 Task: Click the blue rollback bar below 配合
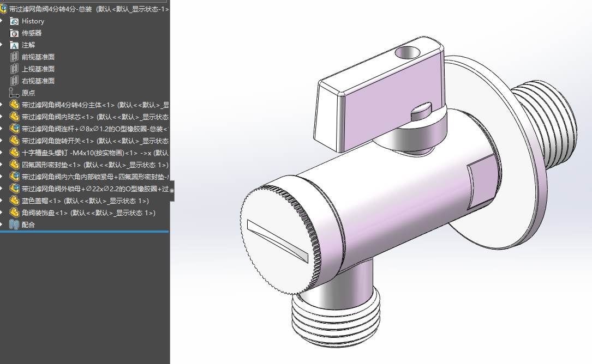click(x=84, y=232)
